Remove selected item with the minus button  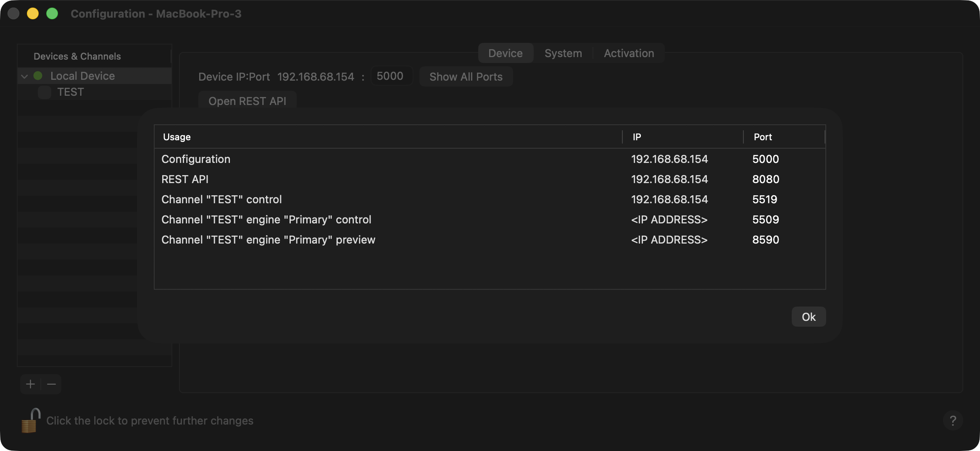coord(51,384)
